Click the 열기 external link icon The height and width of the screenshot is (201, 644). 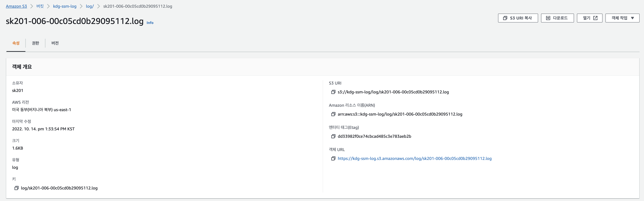click(596, 18)
